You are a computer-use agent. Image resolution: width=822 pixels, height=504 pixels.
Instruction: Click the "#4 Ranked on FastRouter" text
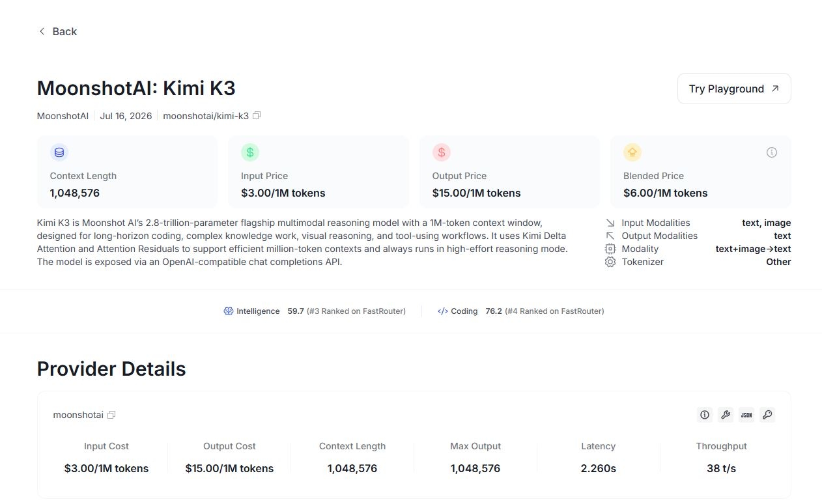(x=554, y=311)
